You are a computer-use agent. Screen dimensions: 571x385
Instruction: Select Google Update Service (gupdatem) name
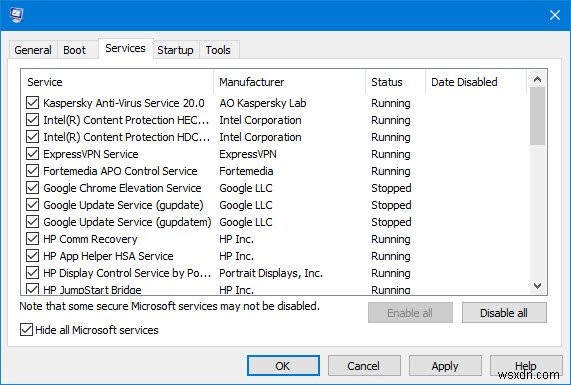click(127, 222)
